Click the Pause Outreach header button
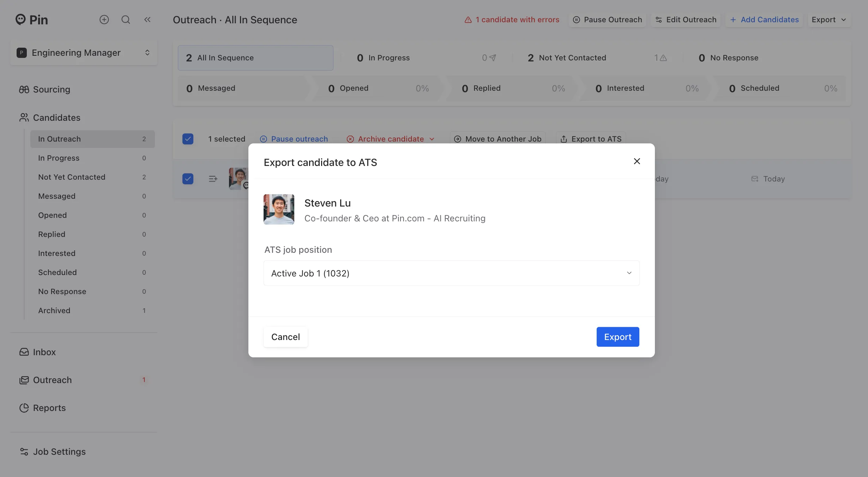The image size is (868, 477). pyautogui.click(x=607, y=20)
